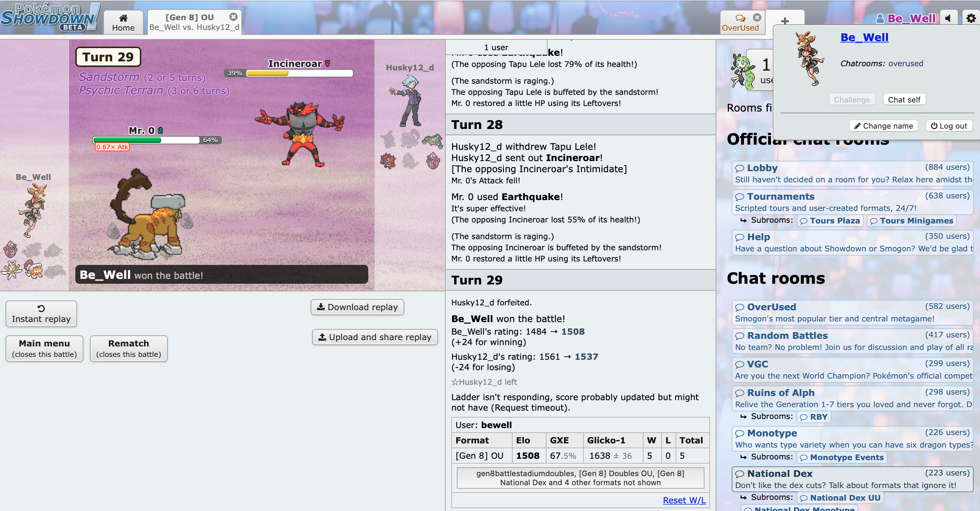Click Be_Well's first team icon
Image resolution: width=980 pixels, height=511 pixels.
11,250
